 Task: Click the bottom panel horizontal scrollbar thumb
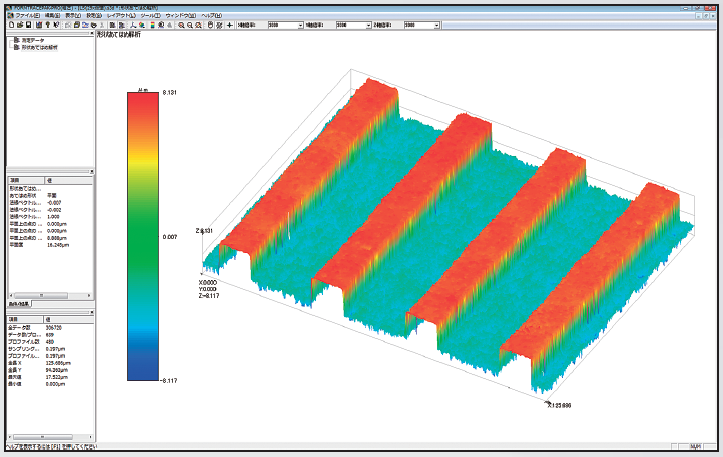[x=42, y=437]
